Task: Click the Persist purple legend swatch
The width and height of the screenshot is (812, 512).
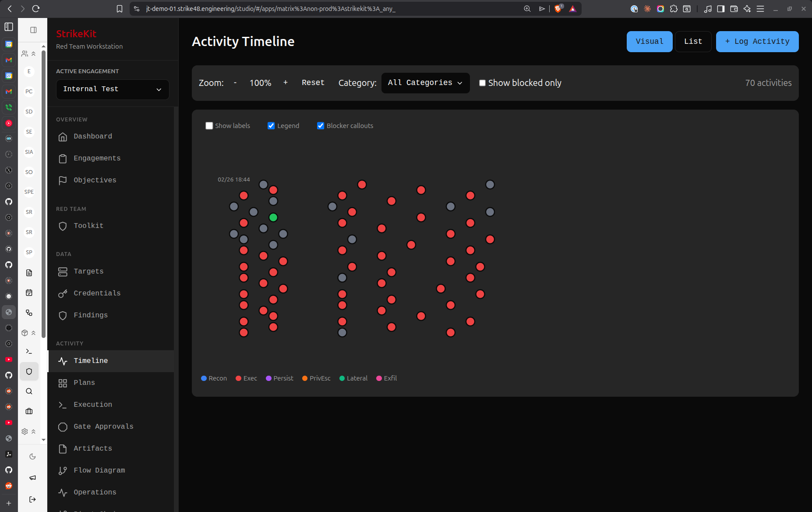Action: point(268,378)
